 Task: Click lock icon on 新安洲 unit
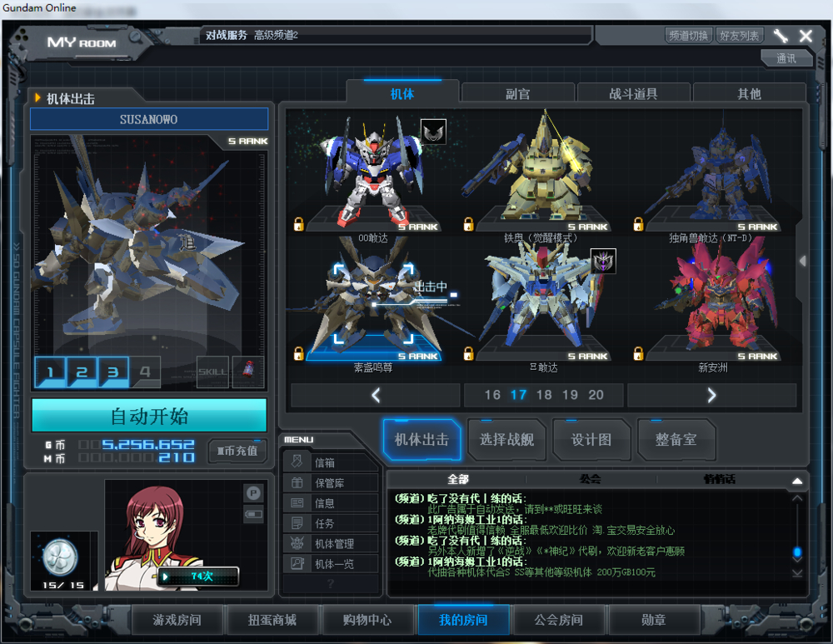[x=638, y=353]
